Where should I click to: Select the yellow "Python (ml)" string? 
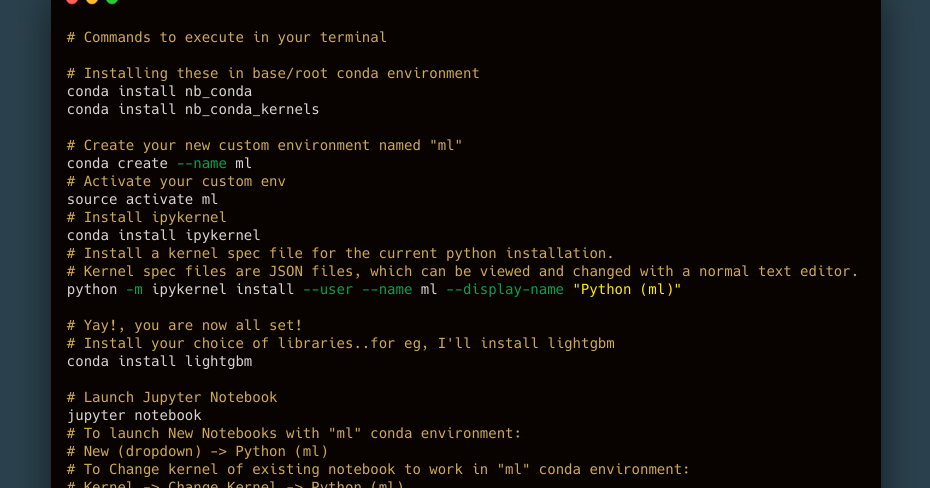pos(627,289)
